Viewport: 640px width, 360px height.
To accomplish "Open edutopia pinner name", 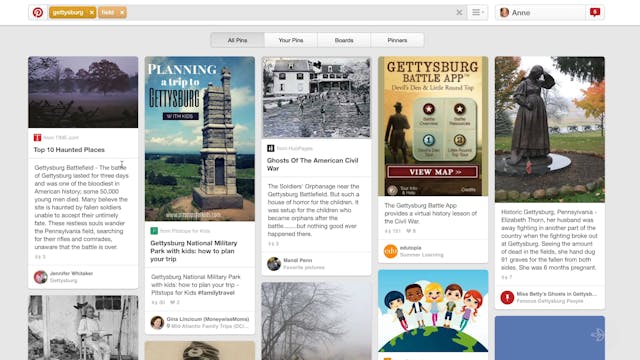I will (410, 248).
